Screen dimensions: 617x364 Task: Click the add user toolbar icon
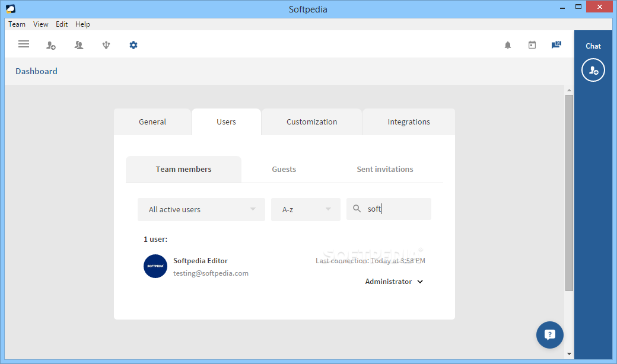click(x=51, y=45)
